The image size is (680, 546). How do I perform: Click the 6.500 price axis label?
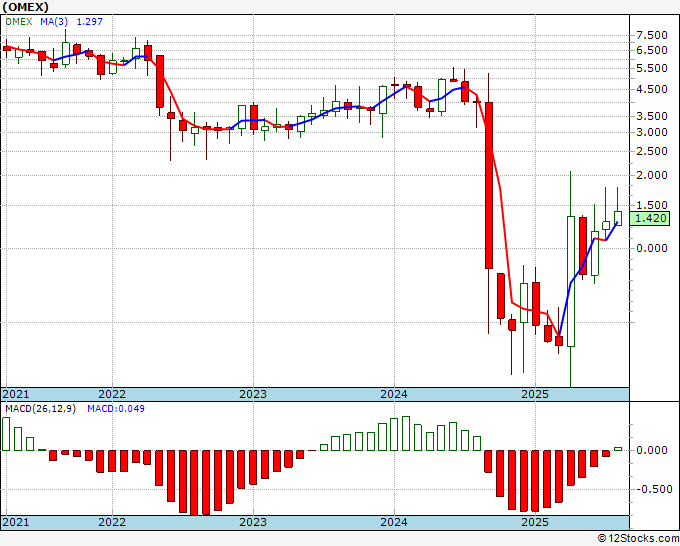tap(651, 50)
